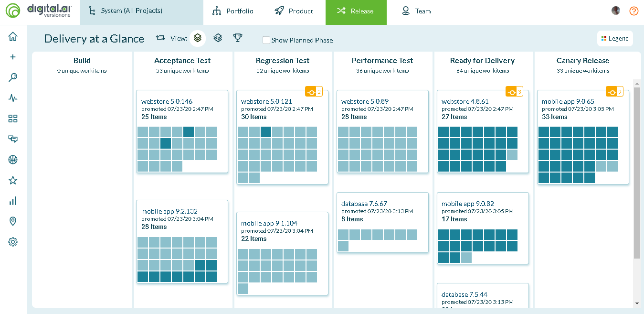
Task: Click the commit badge showing 3
Action: [515, 92]
